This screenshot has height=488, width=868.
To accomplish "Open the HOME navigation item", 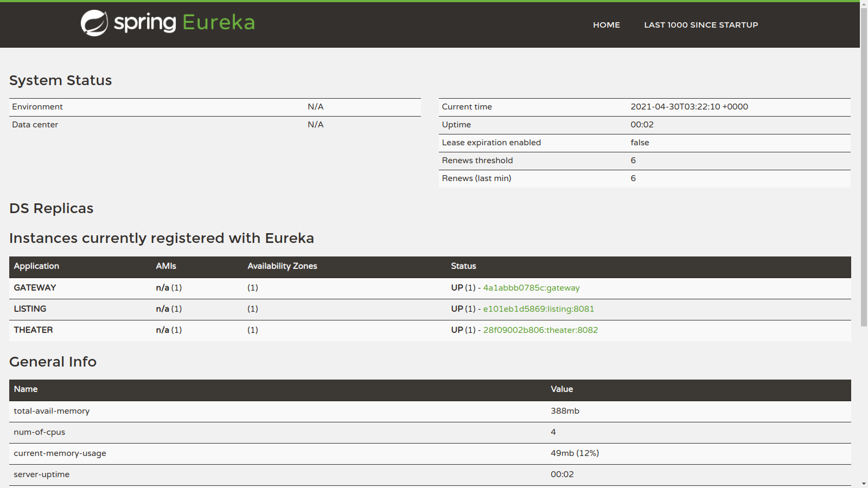I will click(606, 25).
